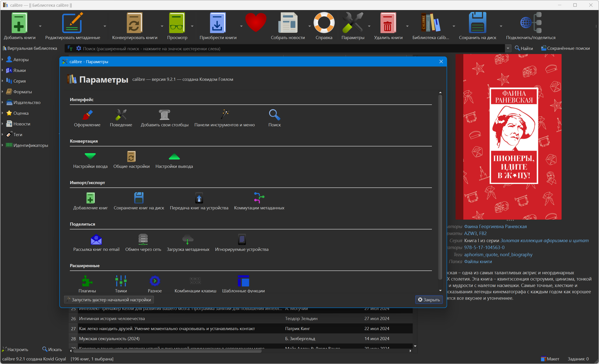The image size is (599, 364).
Task: Toggle the Макет layout button
Action: pyautogui.click(x=550, y=359)
